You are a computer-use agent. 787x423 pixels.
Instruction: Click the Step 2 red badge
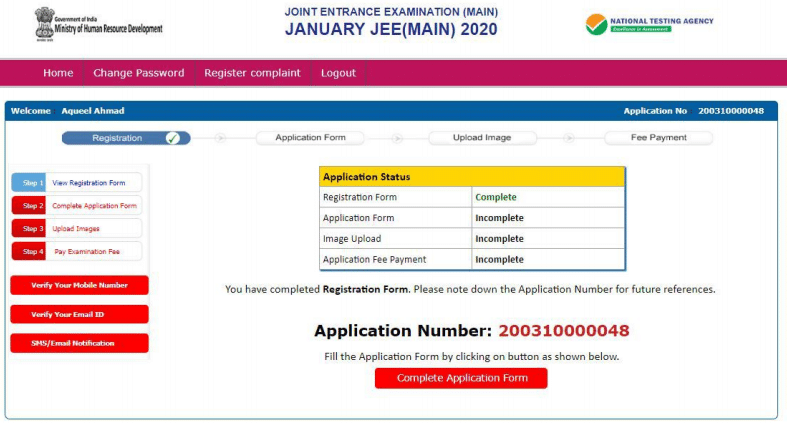pos(29,205)
